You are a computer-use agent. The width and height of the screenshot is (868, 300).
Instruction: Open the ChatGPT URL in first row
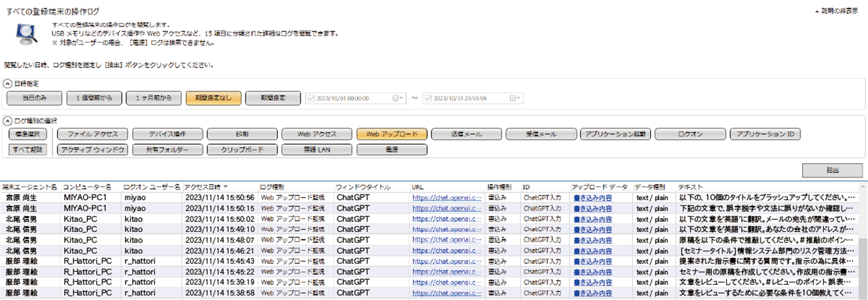point(446,198)
